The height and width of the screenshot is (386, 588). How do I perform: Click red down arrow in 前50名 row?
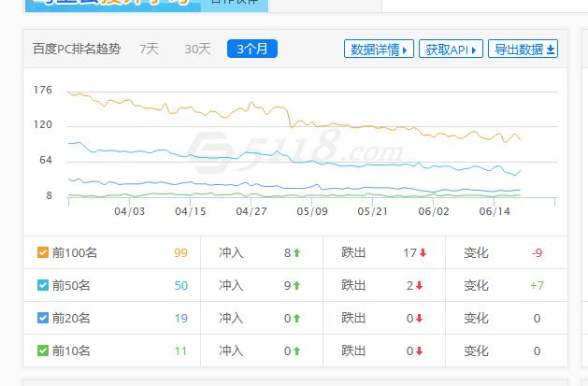coord(419,286)
